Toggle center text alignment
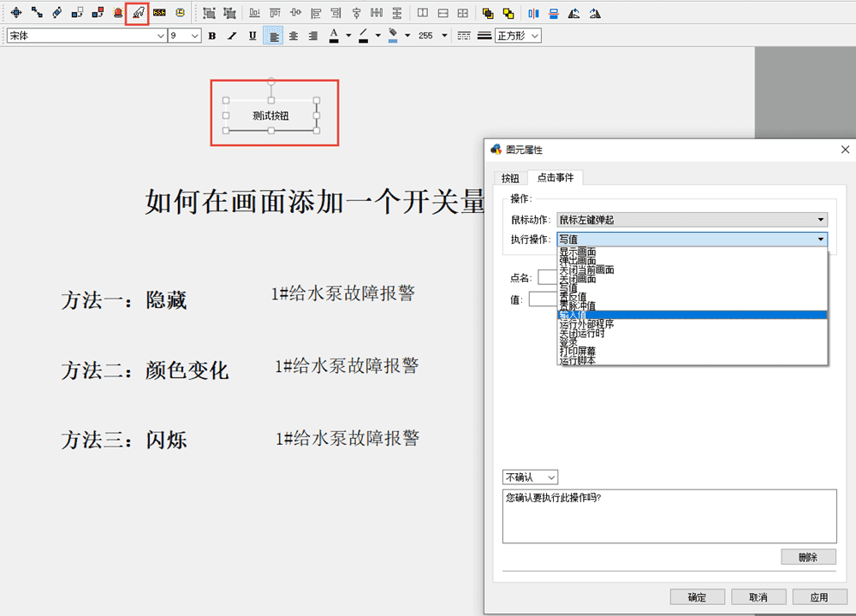Image resolution: width=856 pixels, height=616 pixels. point(293,35)
